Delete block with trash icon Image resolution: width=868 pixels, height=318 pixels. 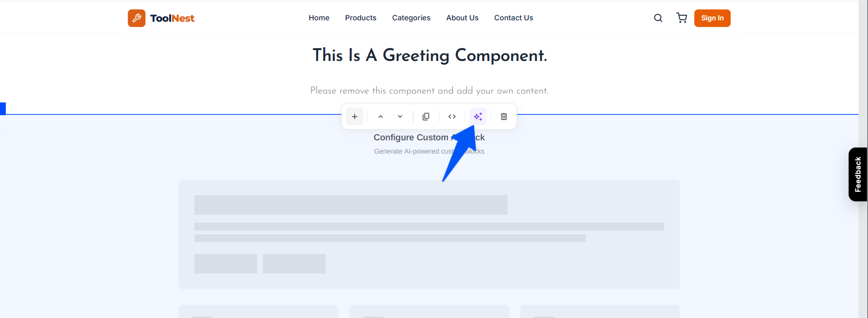pyautogui.click(x=504, y=116)
